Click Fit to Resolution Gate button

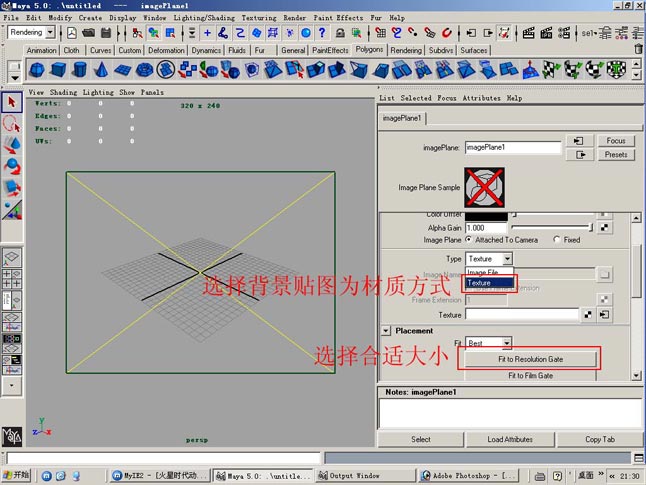pyautogui.click(x=530, y=359)
